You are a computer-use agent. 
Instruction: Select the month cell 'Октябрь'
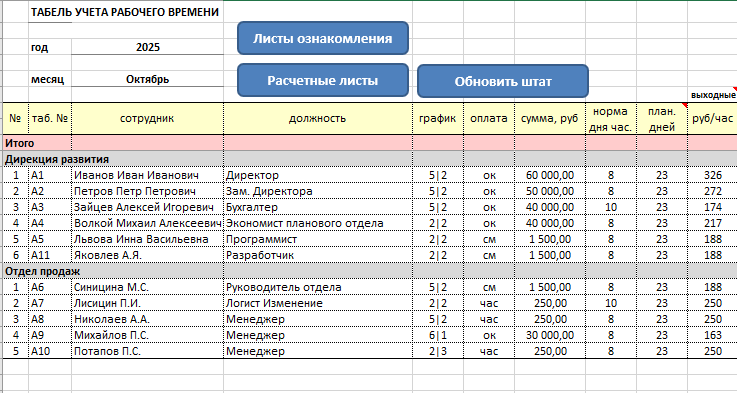pos(148,79)
